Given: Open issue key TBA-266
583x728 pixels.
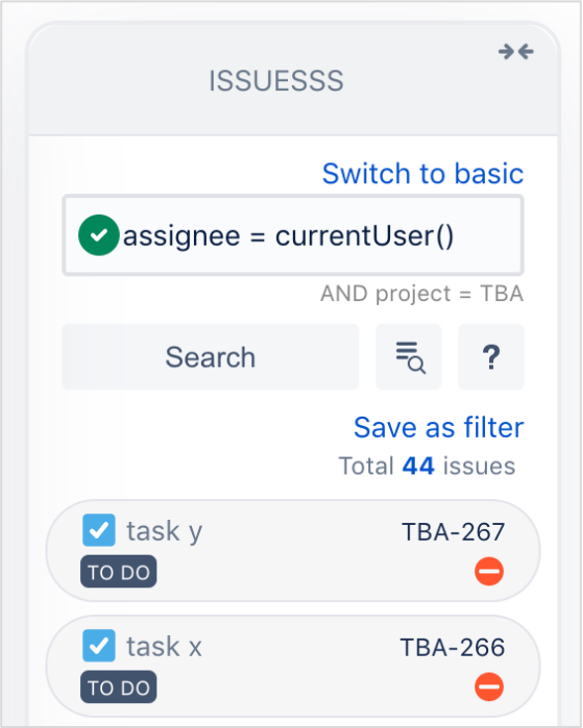Looking at the screenshot, I should (x=452, y=647).
